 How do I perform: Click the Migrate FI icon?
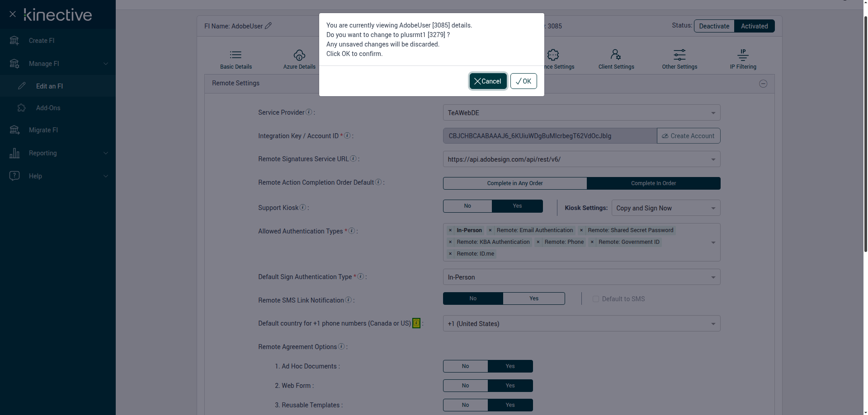pyautogui.click(x=14, y=130)
